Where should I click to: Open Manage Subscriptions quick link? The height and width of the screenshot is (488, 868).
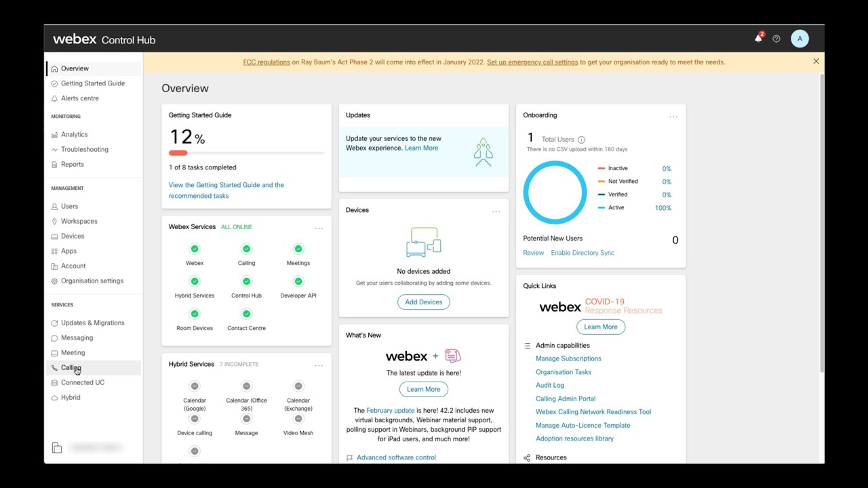pyautogui.click(x=568, y=359)
